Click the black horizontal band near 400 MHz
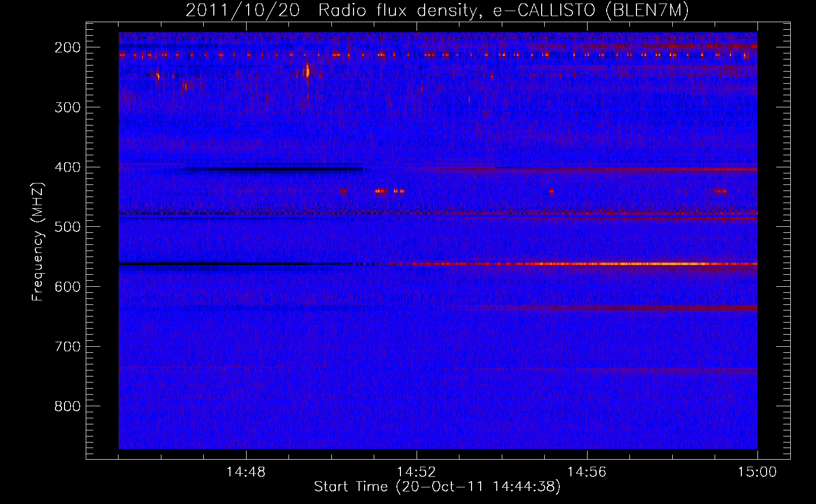 [x=272, y=169]
